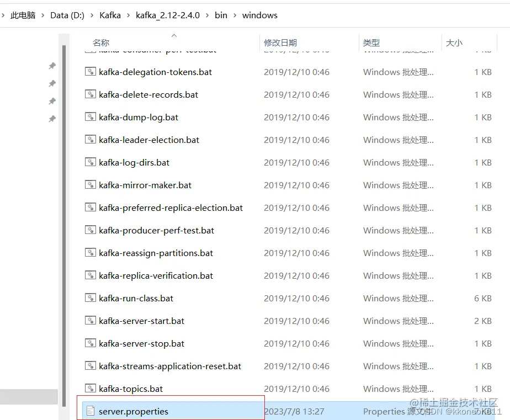Go to the Data (D:) breadcrumb
Image resolution: width=510 pixels, height=420 pixels.
[x=67, y=15]
